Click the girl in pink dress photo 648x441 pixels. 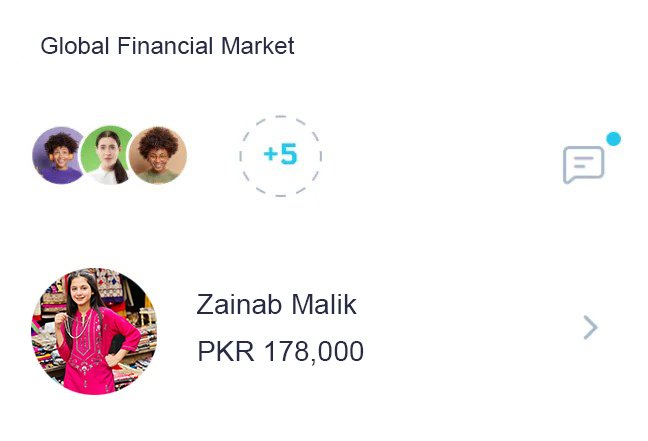[94, 331]
